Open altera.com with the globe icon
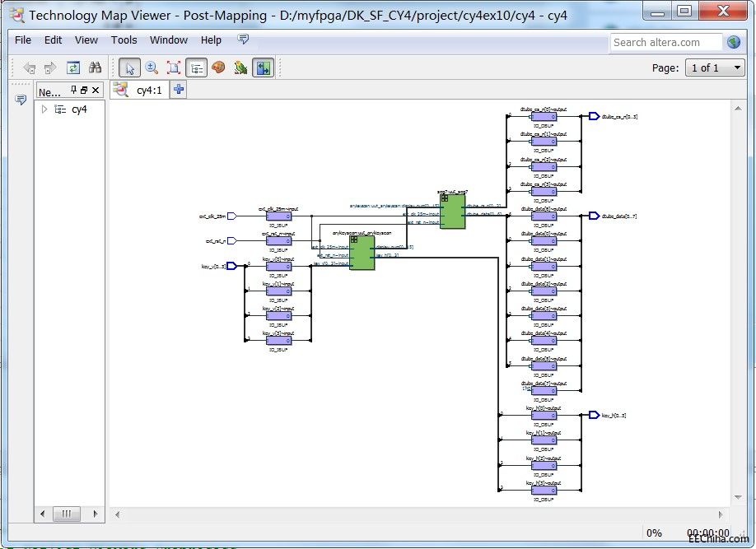The image size is (756, 549). [733, 43]
